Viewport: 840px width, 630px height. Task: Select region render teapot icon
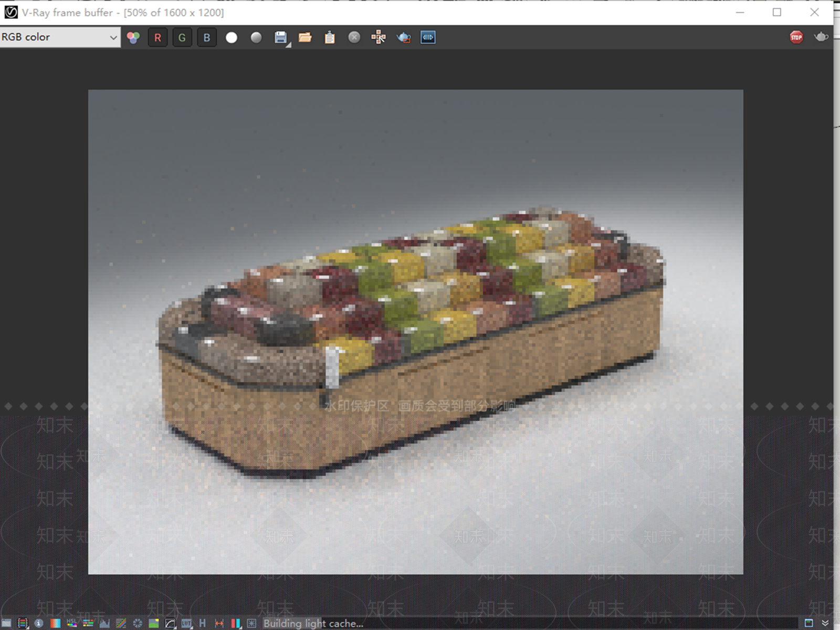[x=404, y=37]
